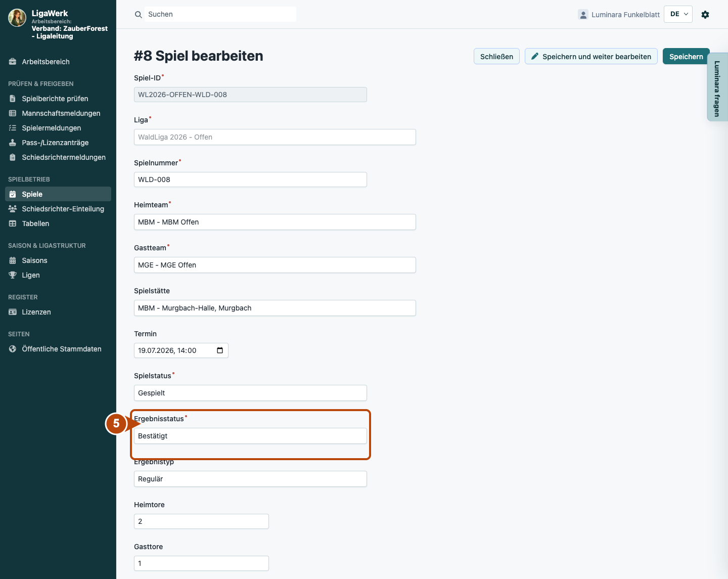
Task: Open the calendar picker in Termin field
Action: click(x=220, y=350)
